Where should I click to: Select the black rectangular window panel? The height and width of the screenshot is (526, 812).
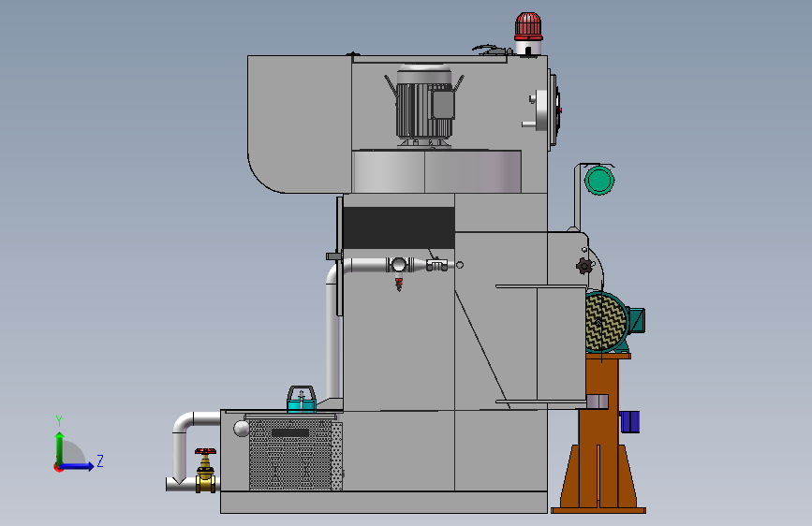399,227
